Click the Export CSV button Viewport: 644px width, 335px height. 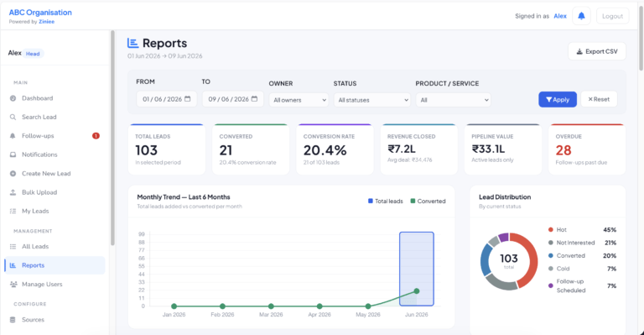point(597,51)
